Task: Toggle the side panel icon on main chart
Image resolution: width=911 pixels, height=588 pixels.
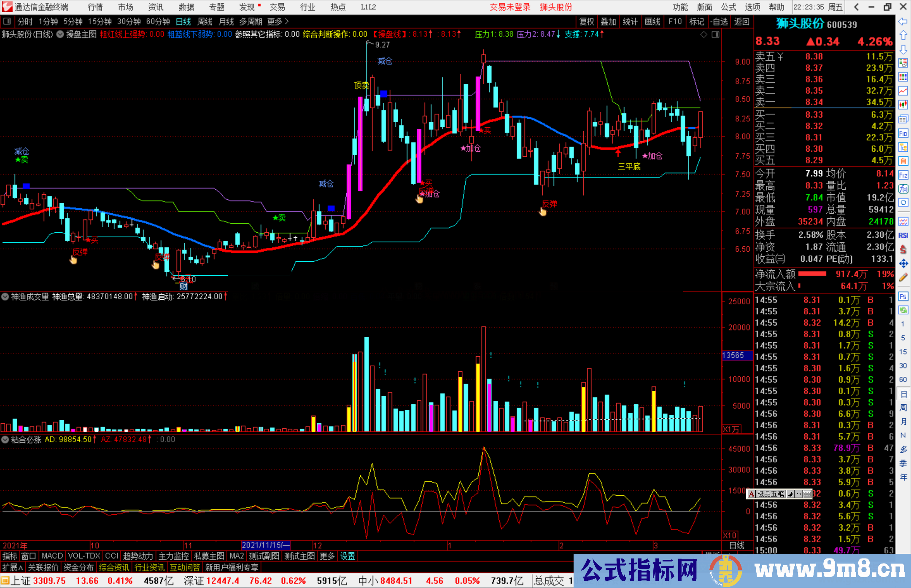Action: point(715,35)
